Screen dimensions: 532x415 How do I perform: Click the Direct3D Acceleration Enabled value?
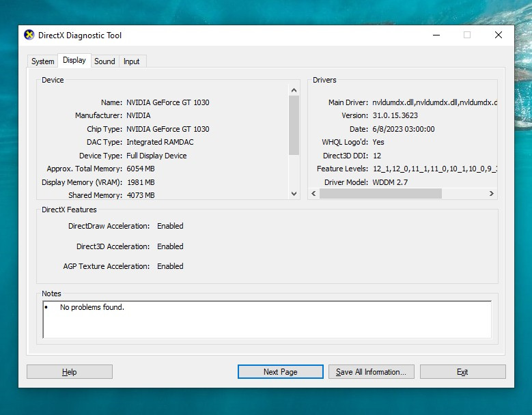click(x=170, y=246)
